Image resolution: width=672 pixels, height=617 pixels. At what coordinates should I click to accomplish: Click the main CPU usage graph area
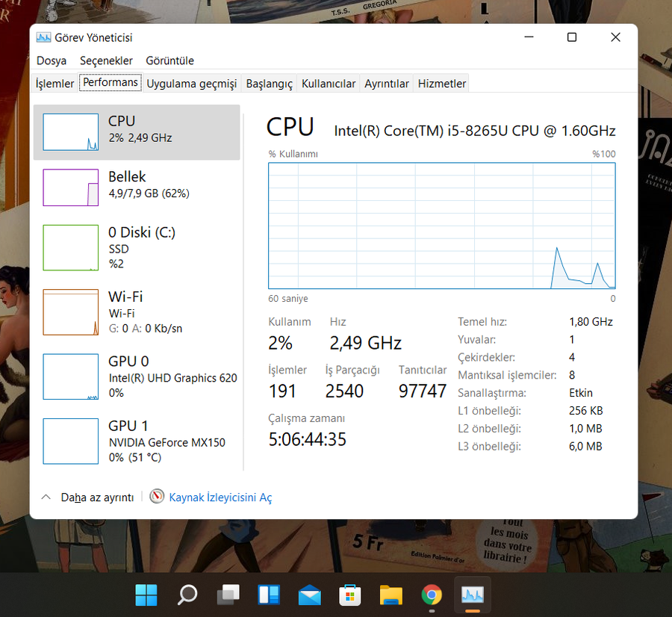(441, 226)
